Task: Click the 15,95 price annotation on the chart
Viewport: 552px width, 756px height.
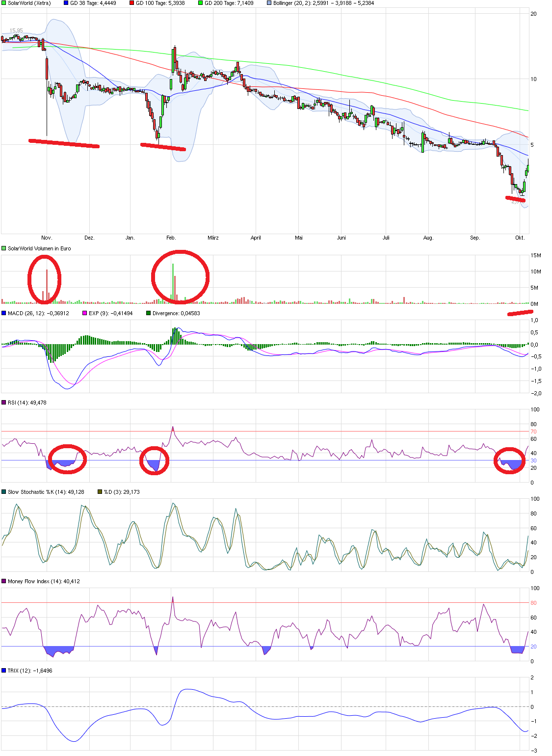Action: coord(16,29)
